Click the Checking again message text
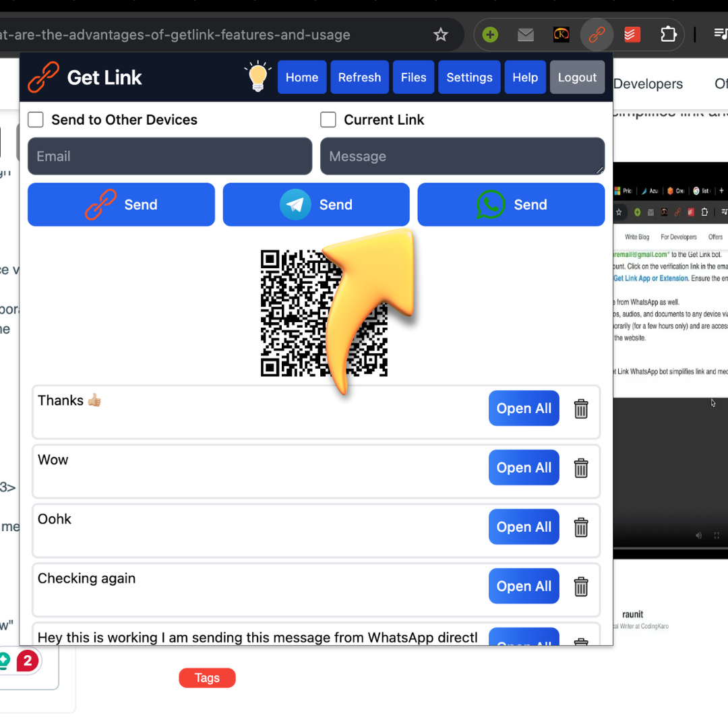This screenshot has width=728, height=728. coord(86,578)
